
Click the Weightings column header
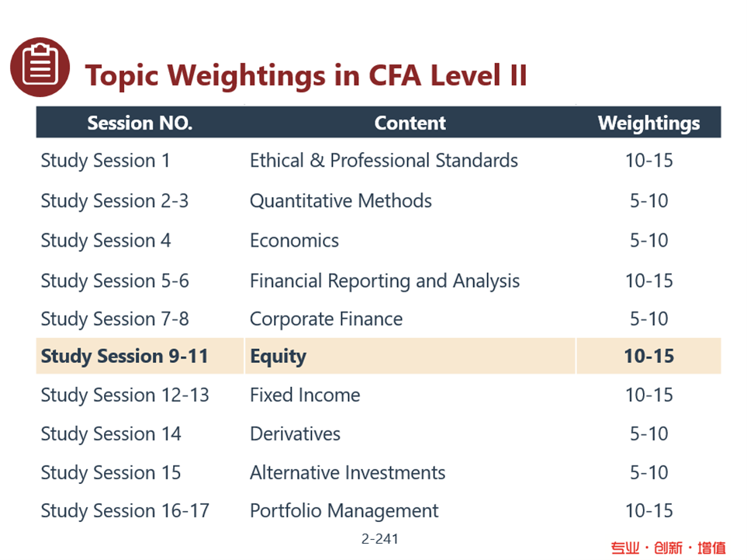point(648,123)
